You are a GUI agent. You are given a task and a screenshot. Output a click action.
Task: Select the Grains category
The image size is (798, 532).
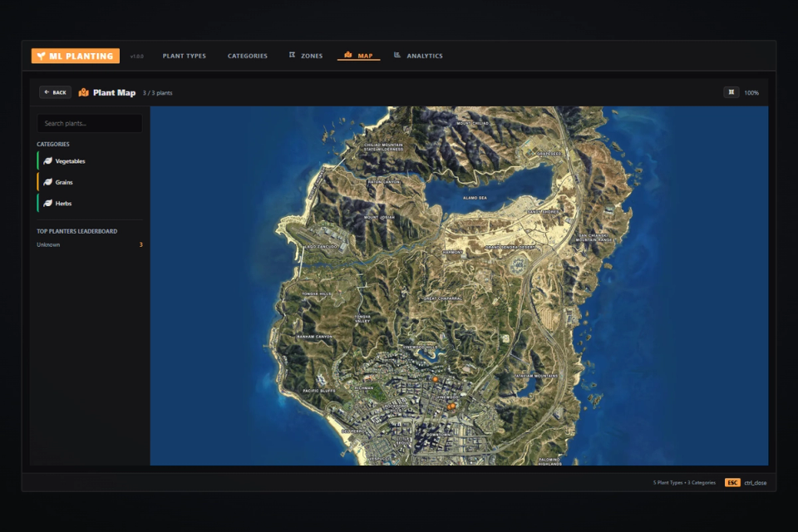90,182
